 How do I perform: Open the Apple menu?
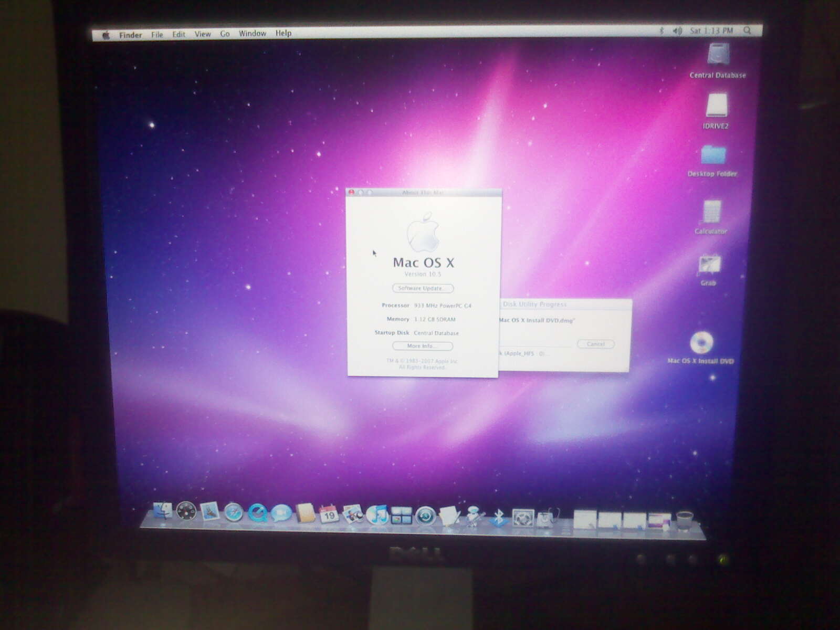(107, 35)
